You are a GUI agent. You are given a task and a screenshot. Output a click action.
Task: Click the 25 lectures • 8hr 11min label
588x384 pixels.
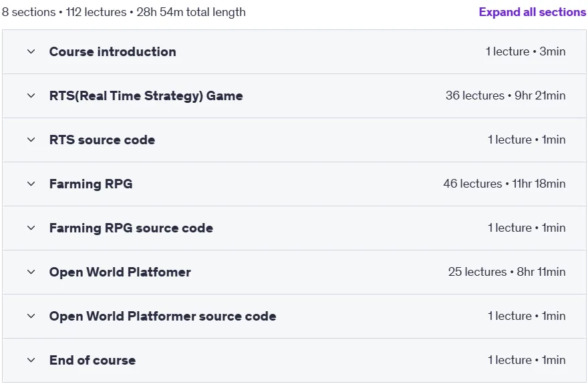507,272
